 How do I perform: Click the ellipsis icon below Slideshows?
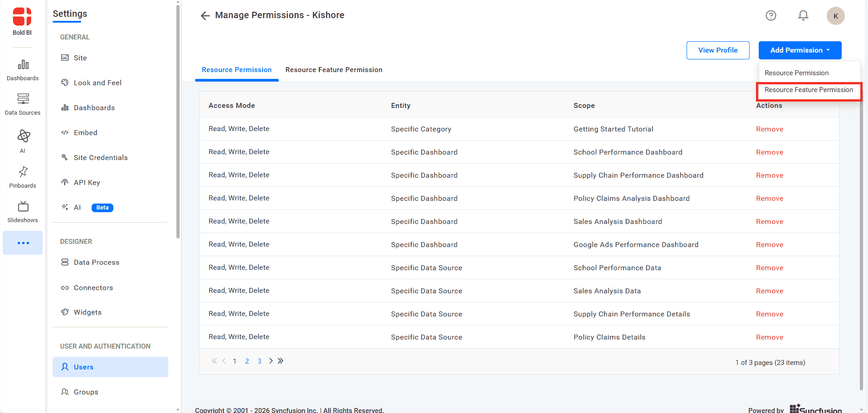click(x=22, y=243)
